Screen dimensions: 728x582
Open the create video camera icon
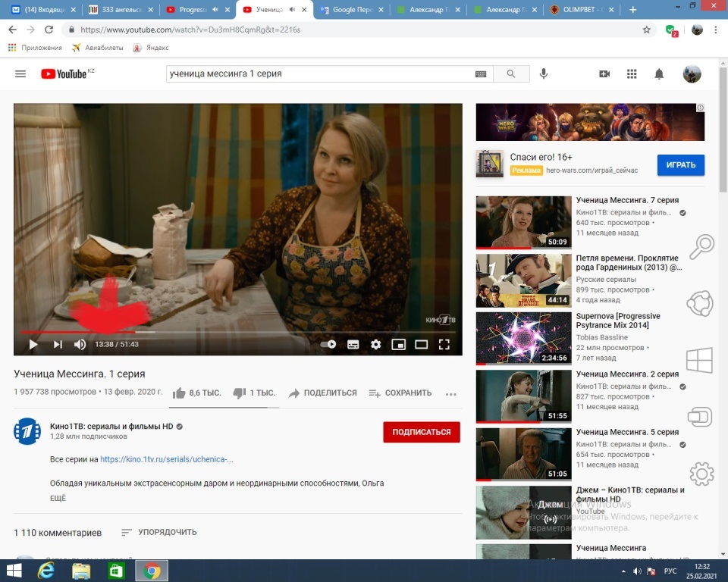604,74
